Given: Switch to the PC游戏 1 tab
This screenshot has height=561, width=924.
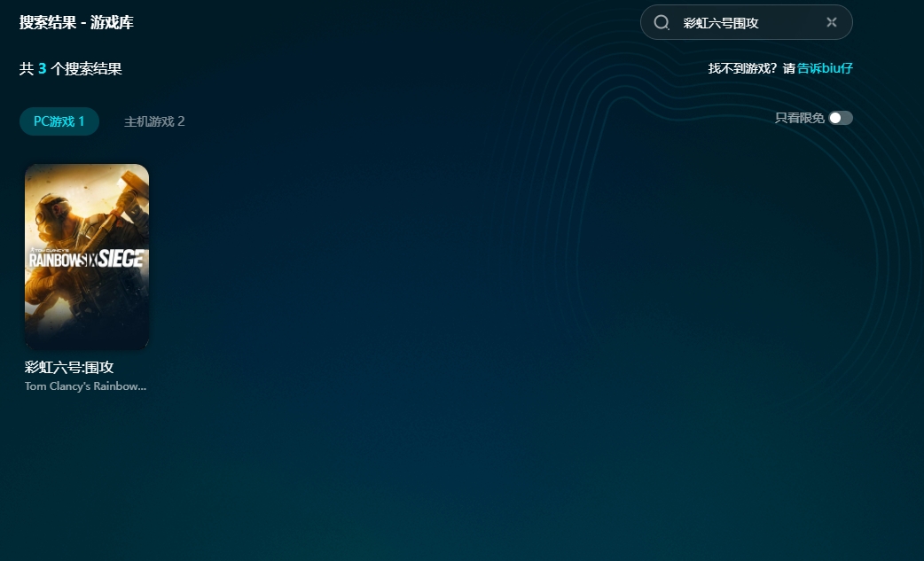Looking at the screenshot, I should (x=59, y=121).
